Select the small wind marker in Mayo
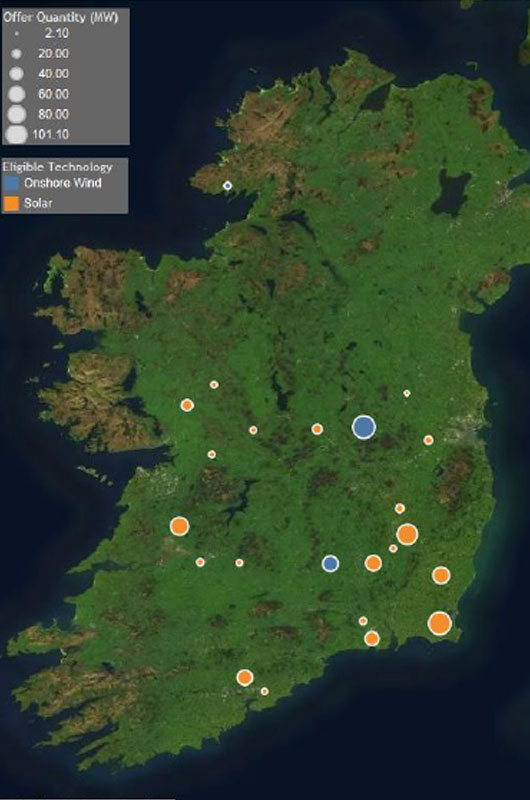The image size is (530, 800). click(x=228, y=186)
